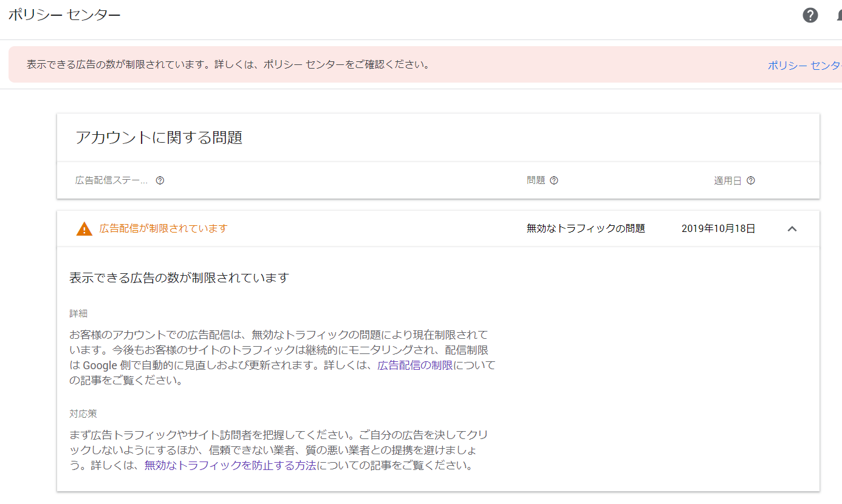Click the orange warning triangle icon
Image resolution: width=842 pixels, height=504 pixels.
tap(84, 229)
